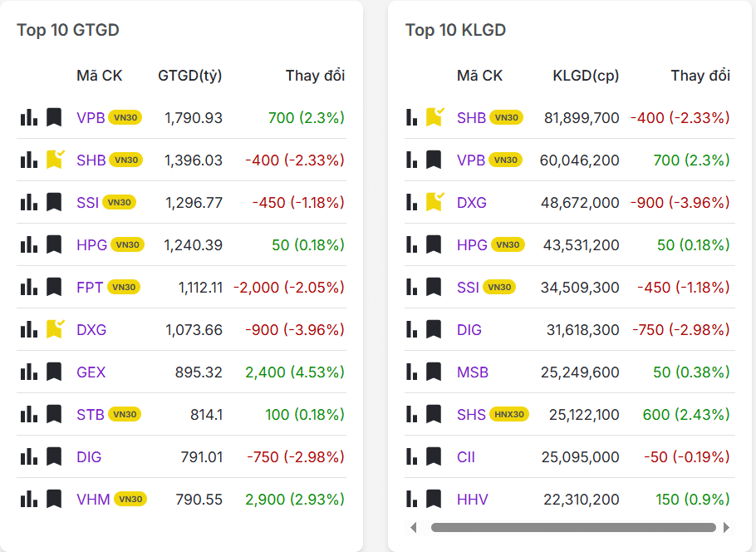Open STB stock symbol link
756x552 pixels.
pyautogui.click(x=91, y=414)
